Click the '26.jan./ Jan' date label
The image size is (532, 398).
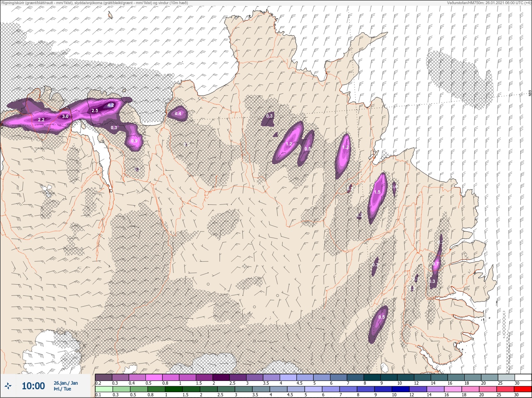pos(66,383)
